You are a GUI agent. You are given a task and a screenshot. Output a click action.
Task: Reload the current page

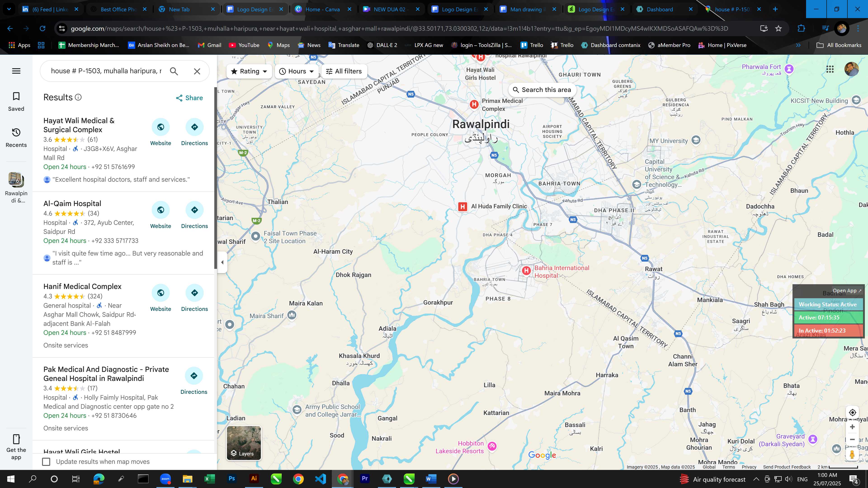click(x=42, y=29)
